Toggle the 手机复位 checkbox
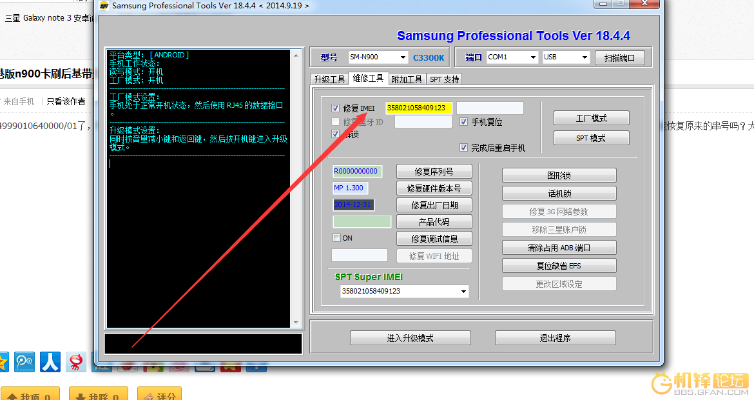Screen dimensions: 754x400 click(464, 122)
